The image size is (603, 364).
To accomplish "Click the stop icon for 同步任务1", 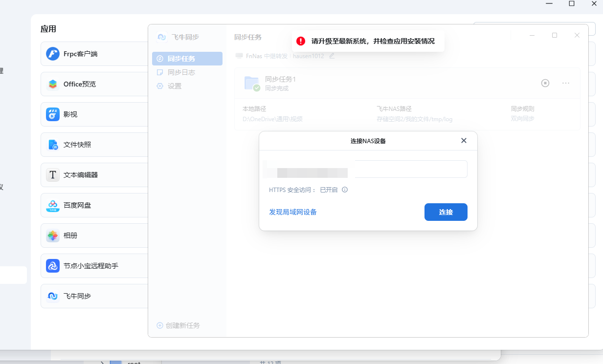I will click(x=545, y=83).
